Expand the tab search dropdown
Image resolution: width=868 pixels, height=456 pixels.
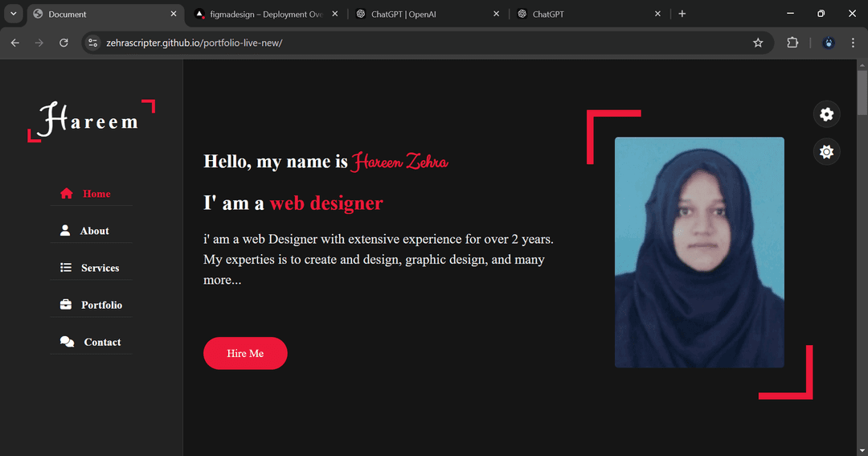14,14
